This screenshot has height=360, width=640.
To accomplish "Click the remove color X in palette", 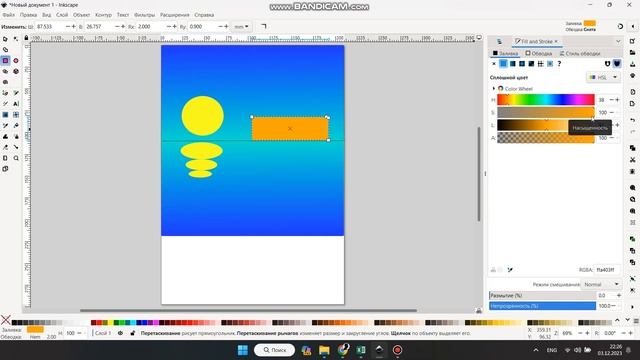I will (x=6, y=320).
